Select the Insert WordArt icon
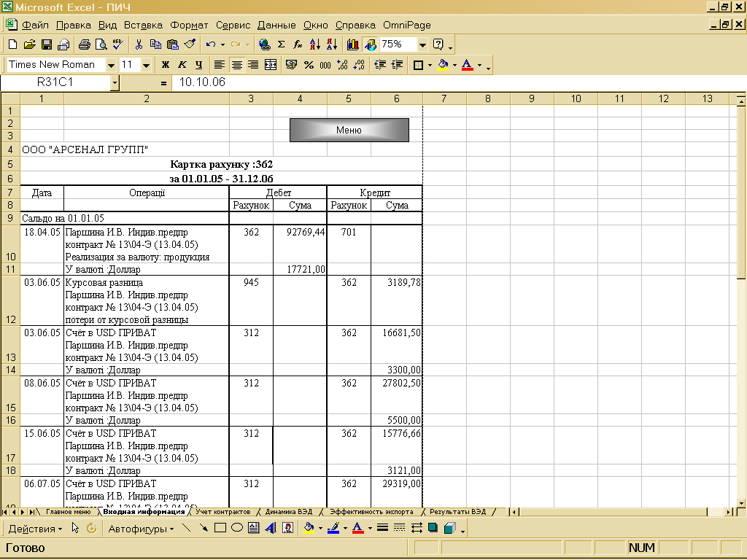The image size is (747, 560). [270, 529]
